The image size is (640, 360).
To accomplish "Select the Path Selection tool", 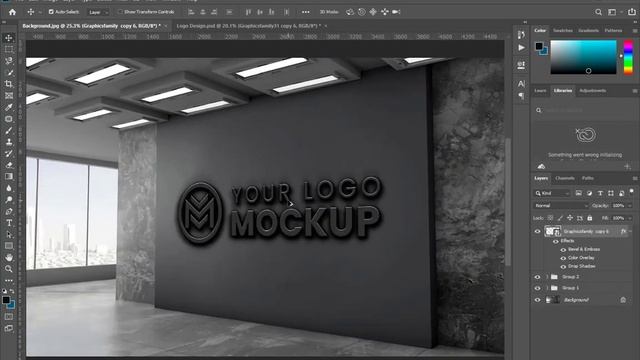I will [x=9, y=234].
